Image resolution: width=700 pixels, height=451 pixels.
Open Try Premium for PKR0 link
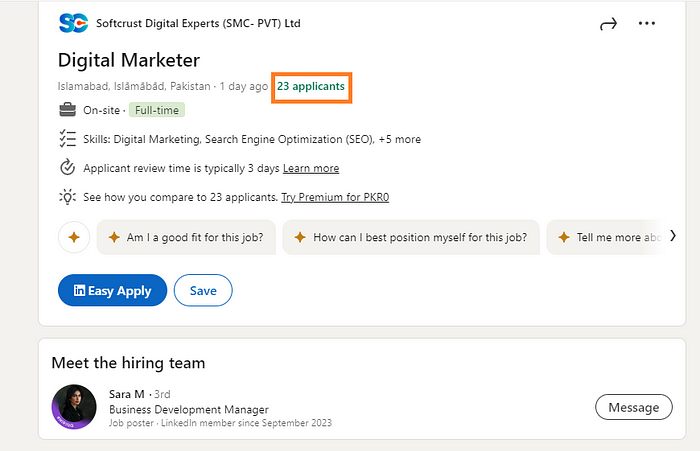tap(335, 197)
